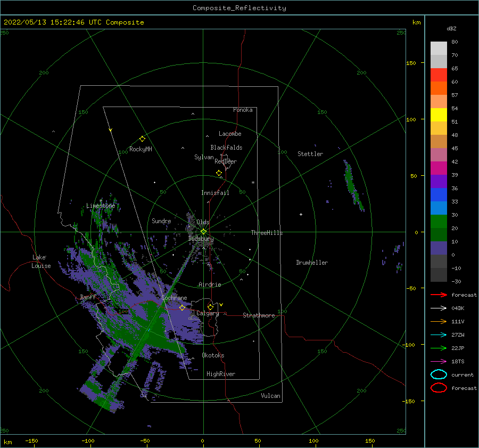479x448 pixels.
Task: Click the Airdrie label on the map
Action: point(210,284)
